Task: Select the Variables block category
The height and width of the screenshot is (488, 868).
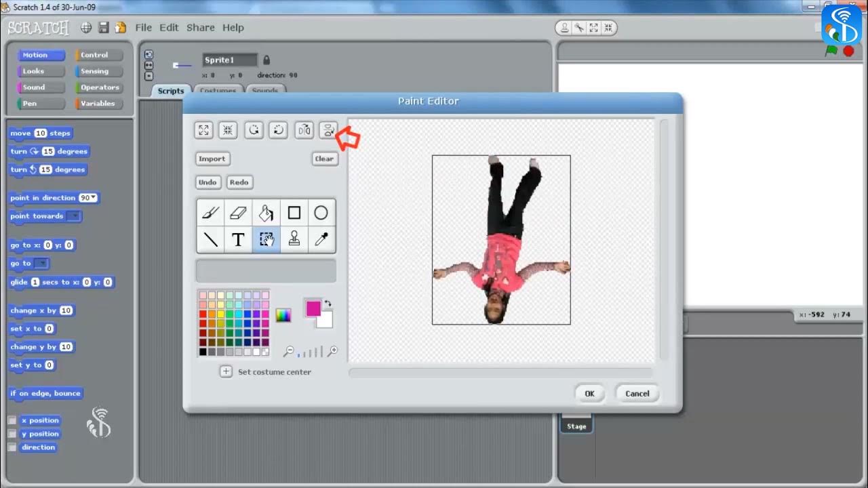Action: (x=98, y=104)
